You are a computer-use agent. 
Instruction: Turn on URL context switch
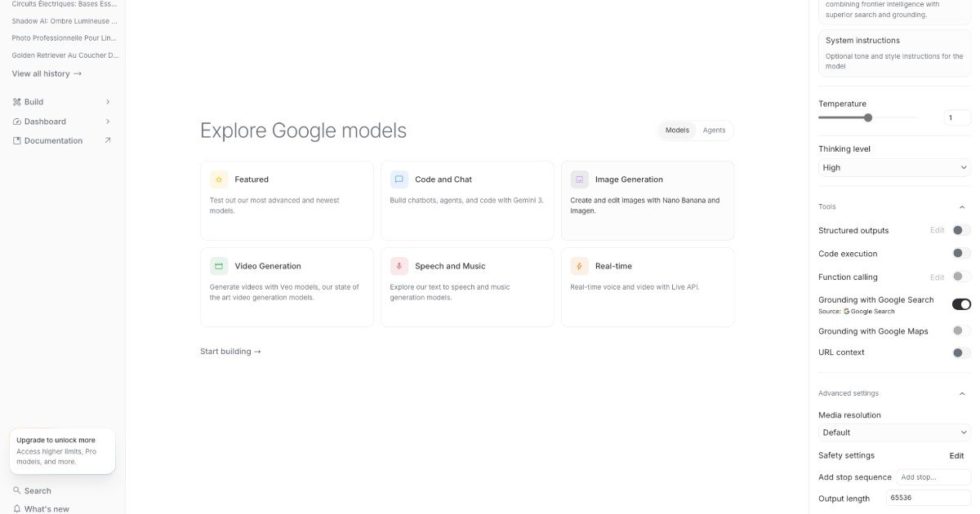click(x=961, y=352)
